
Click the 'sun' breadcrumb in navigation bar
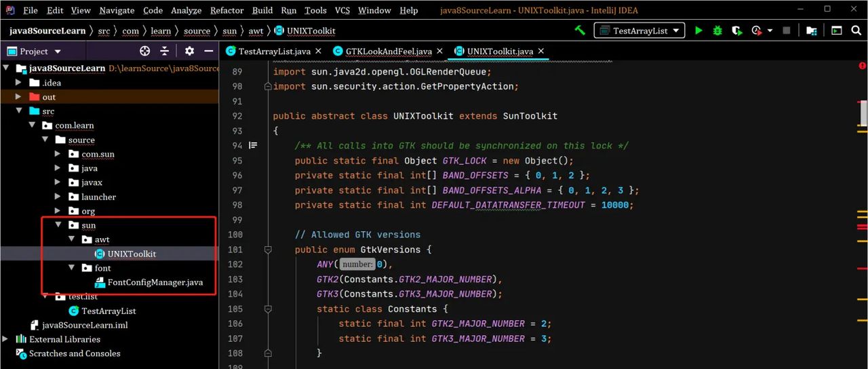(x=230, y=31)
